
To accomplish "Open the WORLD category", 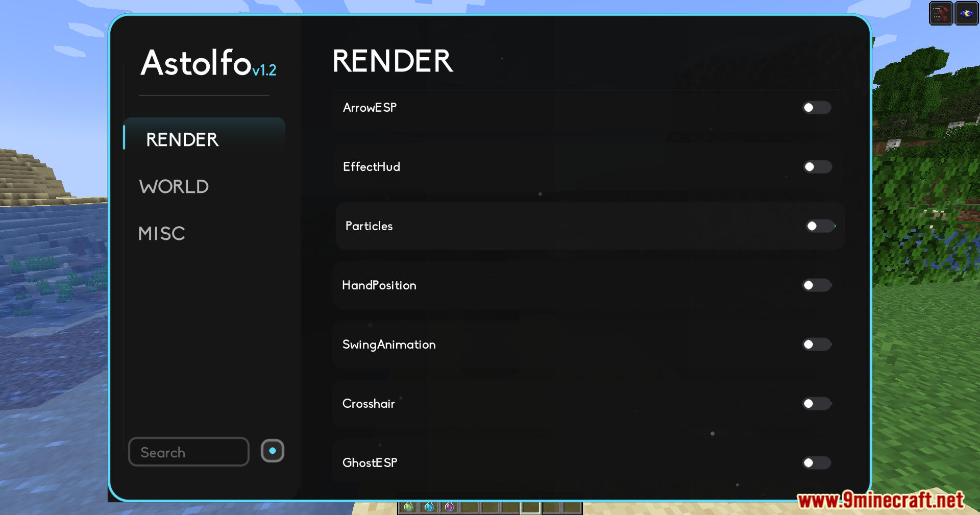I will point(174,187).
